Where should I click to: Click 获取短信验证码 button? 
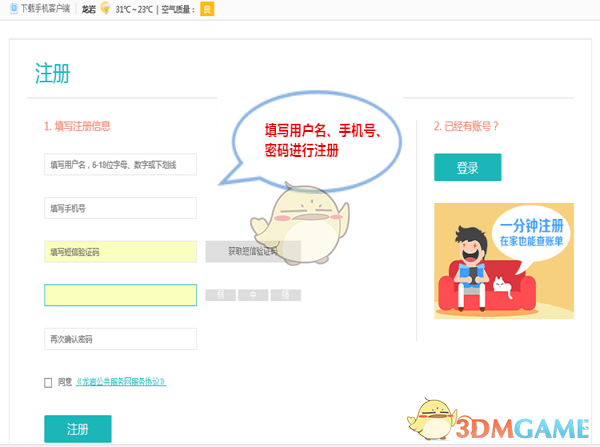253,251
